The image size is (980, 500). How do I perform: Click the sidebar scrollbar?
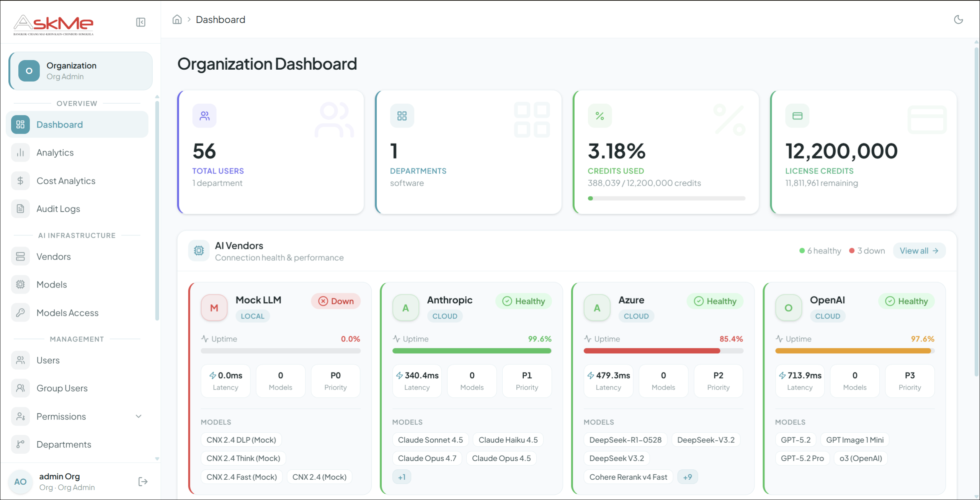point(157,211)
